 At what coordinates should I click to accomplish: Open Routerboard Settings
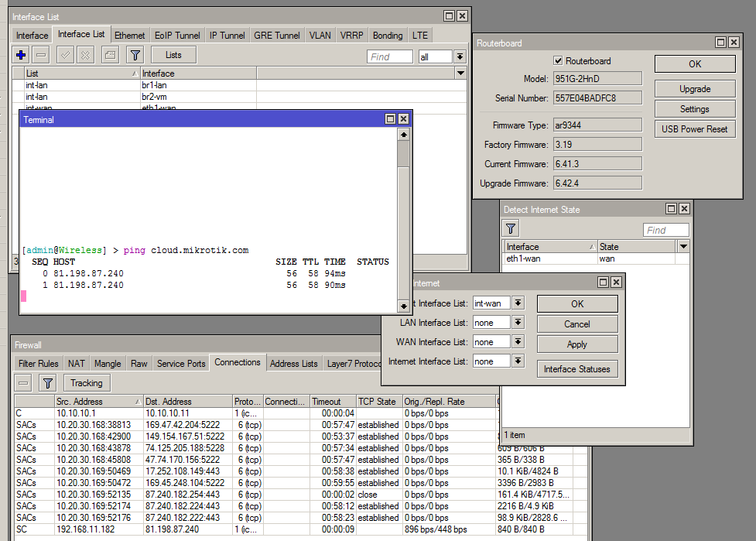coord(695,109)
